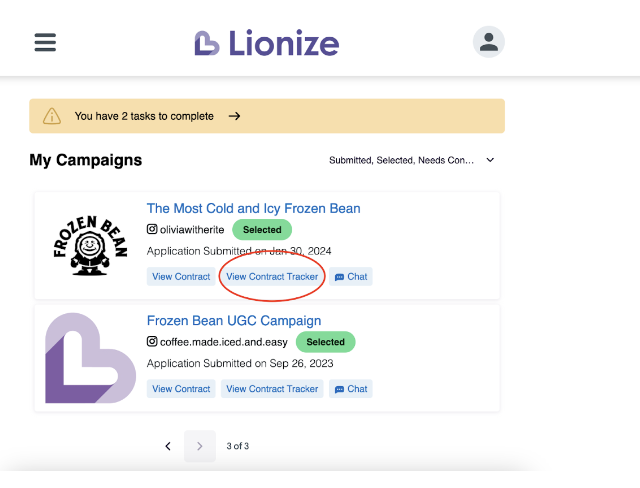Viewport: 640px width, 488px height.
Task: Click the Instagram icon beside coffee.made.iced.and.easy
Action: (x=152, y=342)
